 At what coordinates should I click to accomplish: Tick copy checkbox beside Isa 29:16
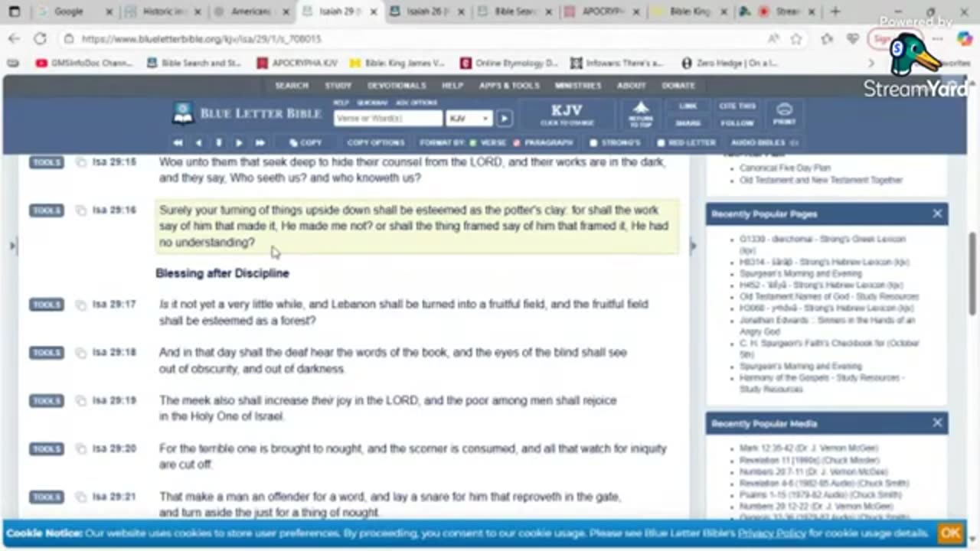[x=80, y=210]
